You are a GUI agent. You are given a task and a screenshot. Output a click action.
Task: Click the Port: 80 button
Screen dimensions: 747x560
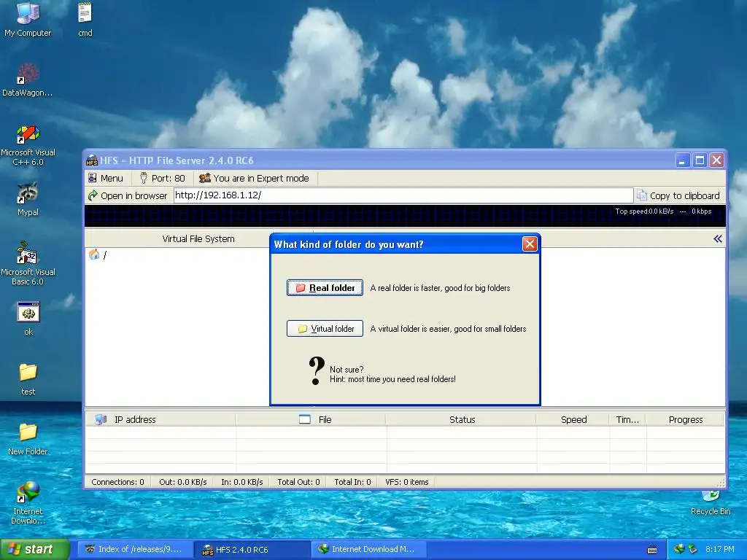click(163, 178)
